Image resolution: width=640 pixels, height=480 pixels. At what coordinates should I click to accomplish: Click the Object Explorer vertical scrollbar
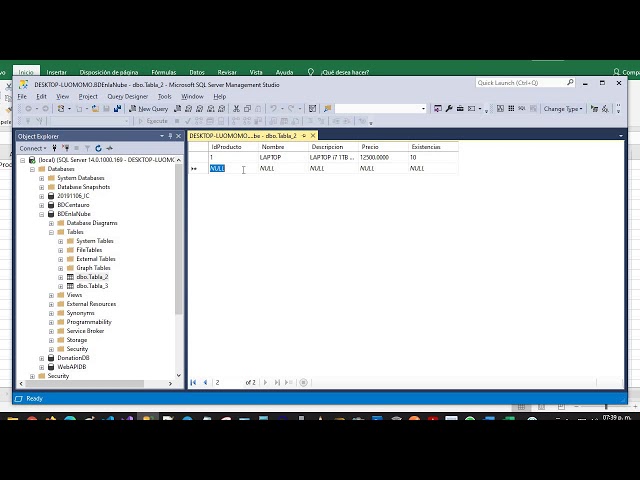(x=179, y=239)
